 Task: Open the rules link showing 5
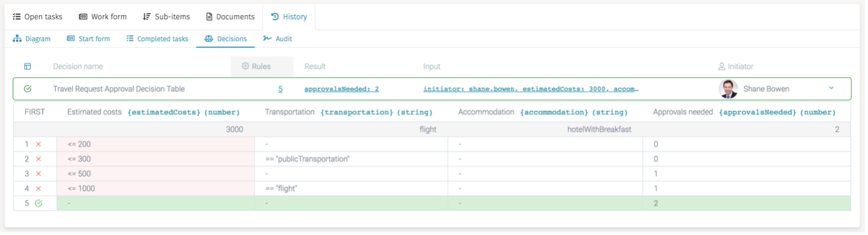[280, 89]
